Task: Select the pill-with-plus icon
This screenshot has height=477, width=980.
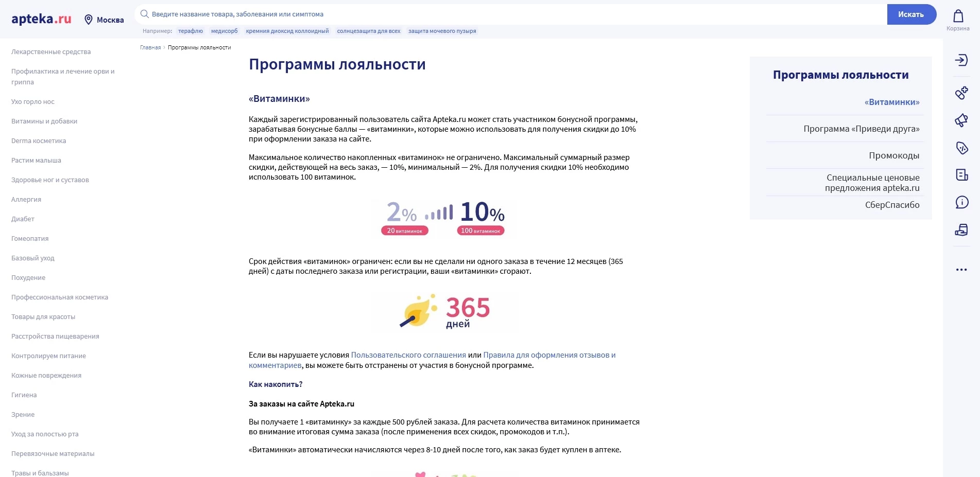Action: click(961, 92)
